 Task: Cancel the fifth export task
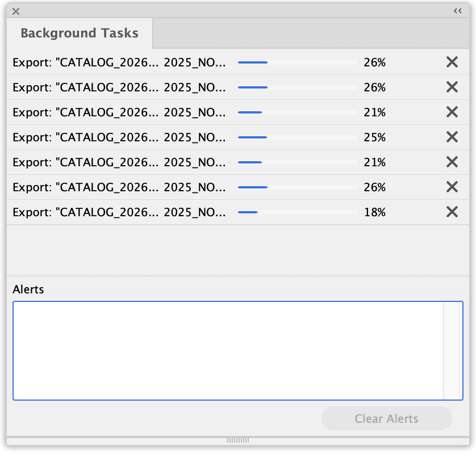pyautogui.click(x=452, y=162)
